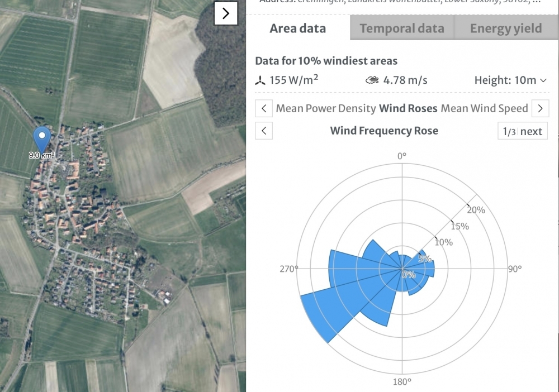
Task: Click the 9.0 km² area label on map
Action: click(x=42, y=156)
